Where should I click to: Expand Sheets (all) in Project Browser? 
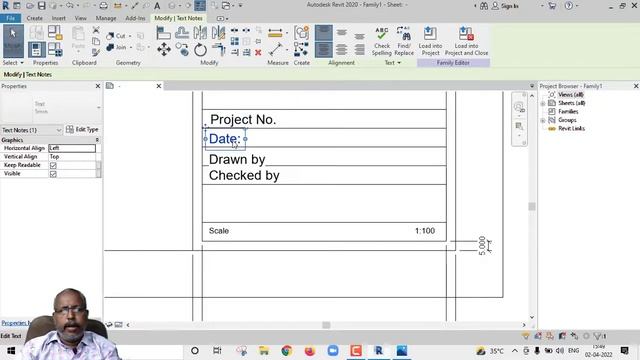543,103
